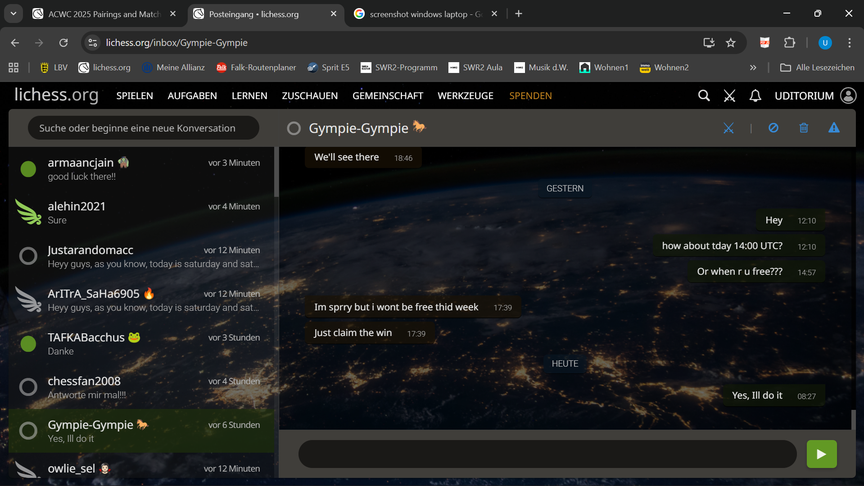Viewport: 864px width, 486px height.
Task: Open lichess search magnifier icon
Action: pyautogui.click(x=704, y=96)
